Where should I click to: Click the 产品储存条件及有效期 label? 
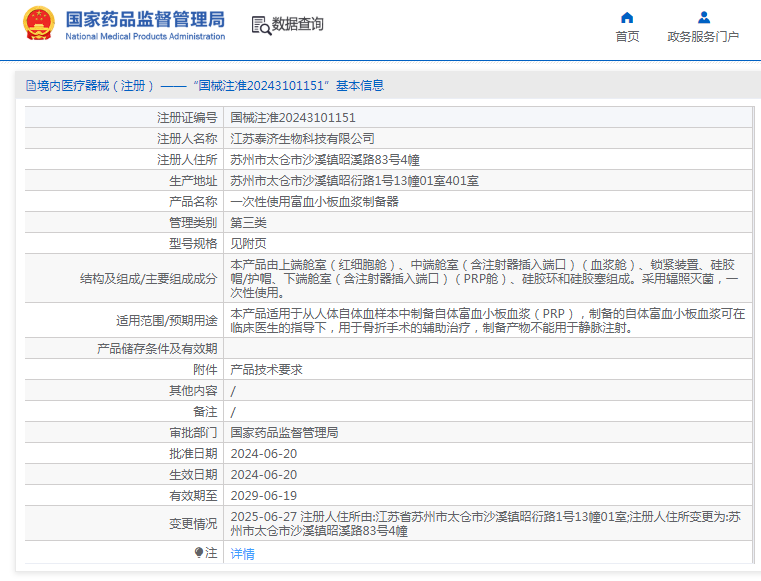[x=157, y=349]
